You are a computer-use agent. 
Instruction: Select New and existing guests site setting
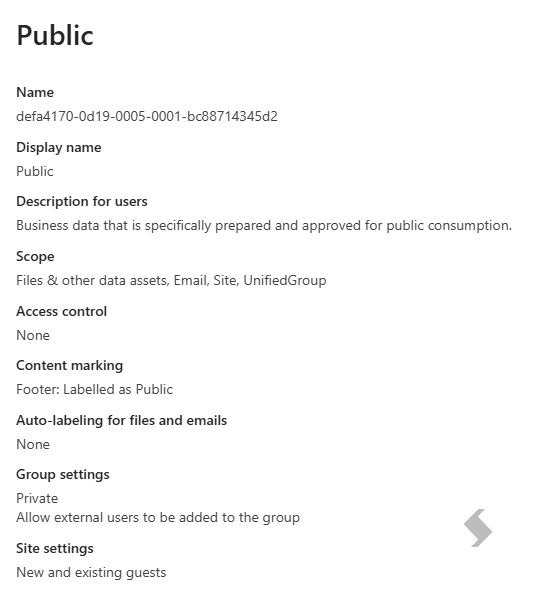click(91, 573)
